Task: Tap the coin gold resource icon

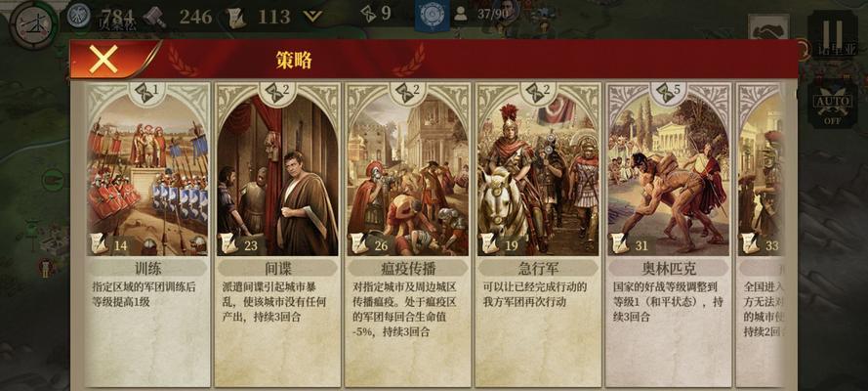Action: click(x=79, y=16)
